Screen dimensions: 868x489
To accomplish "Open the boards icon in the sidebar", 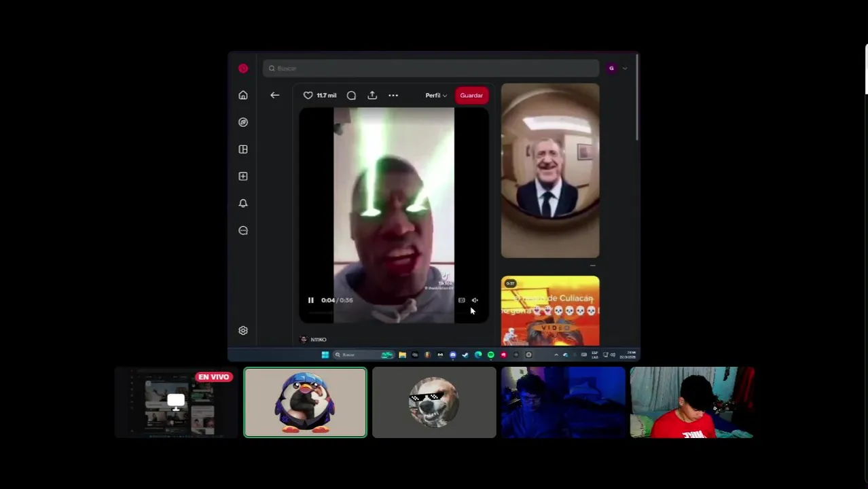I will (x=243, y=149).
